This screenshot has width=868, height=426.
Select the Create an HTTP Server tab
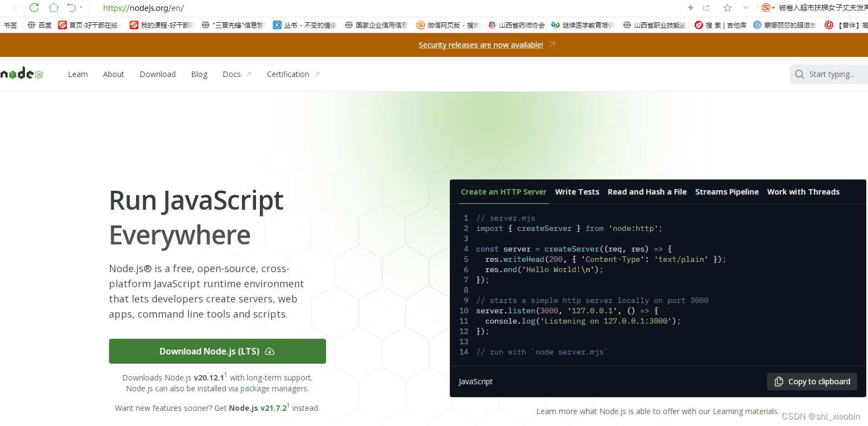[x=503, y=192]
